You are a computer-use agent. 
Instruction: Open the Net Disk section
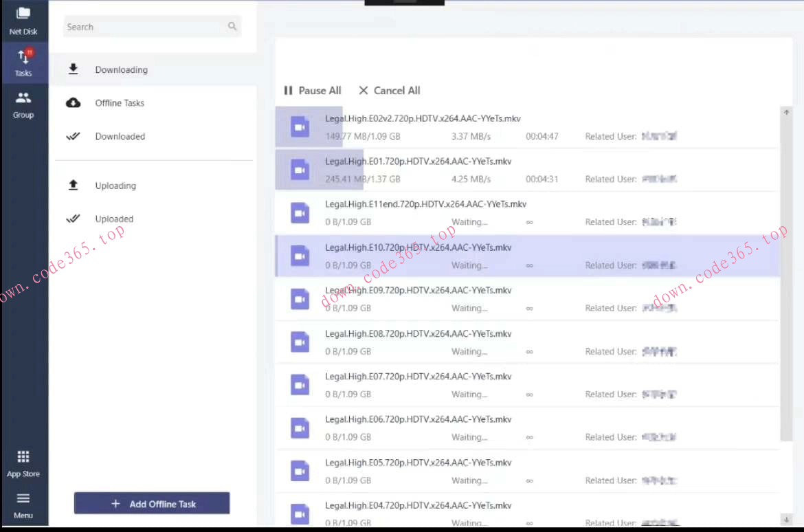23,21
